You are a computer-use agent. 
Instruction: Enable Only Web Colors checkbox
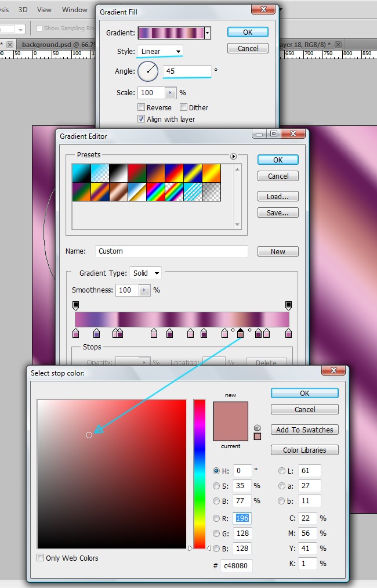pos(40,558)
